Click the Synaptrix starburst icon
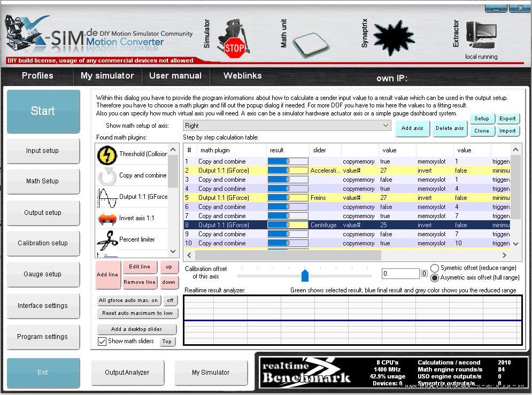The height and width of the screenshot is (395, 532). (394, 37)
